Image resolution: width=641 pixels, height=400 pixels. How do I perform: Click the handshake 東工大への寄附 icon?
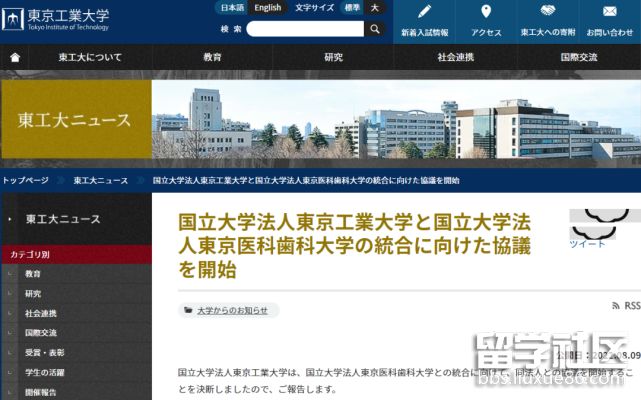tap(548, 11)
